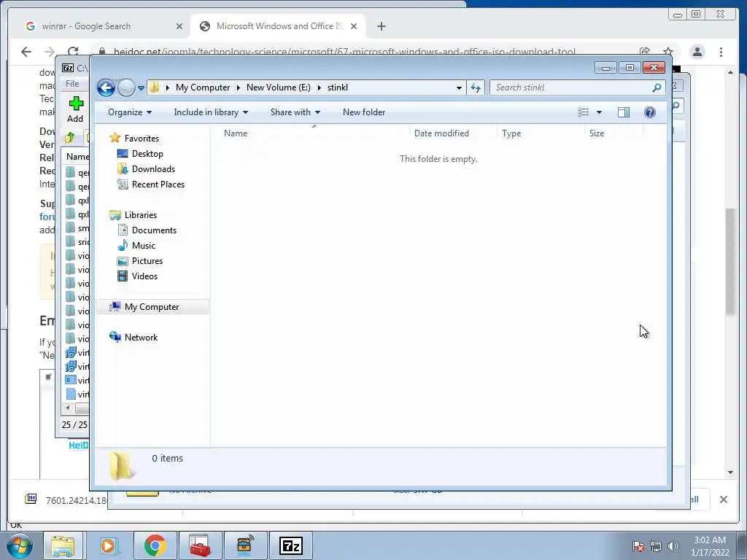Open a new Chrome tab
The width and height of the screenshot is (747, 560).
(381, 27)
